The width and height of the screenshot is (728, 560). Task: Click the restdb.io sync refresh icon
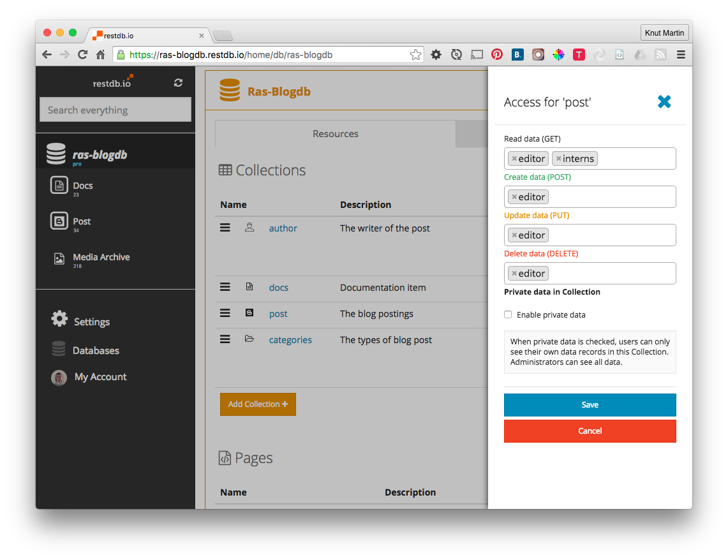pyautogui.click(x=178, y=82)
